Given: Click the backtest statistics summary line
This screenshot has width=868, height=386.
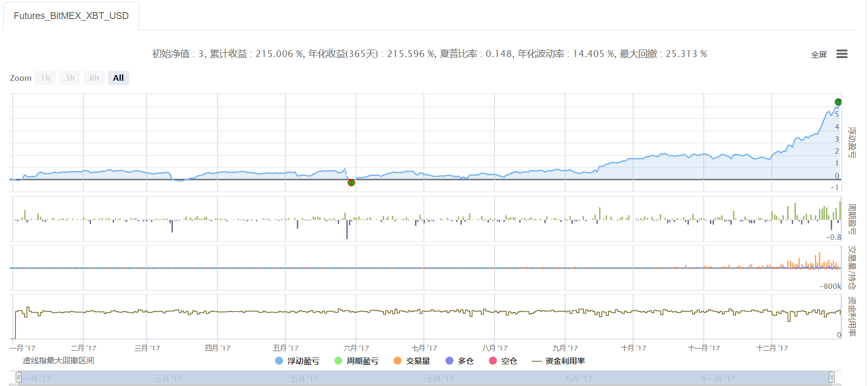Looking at the screenshot, I should pyautogui.click(x=429, y=54).
